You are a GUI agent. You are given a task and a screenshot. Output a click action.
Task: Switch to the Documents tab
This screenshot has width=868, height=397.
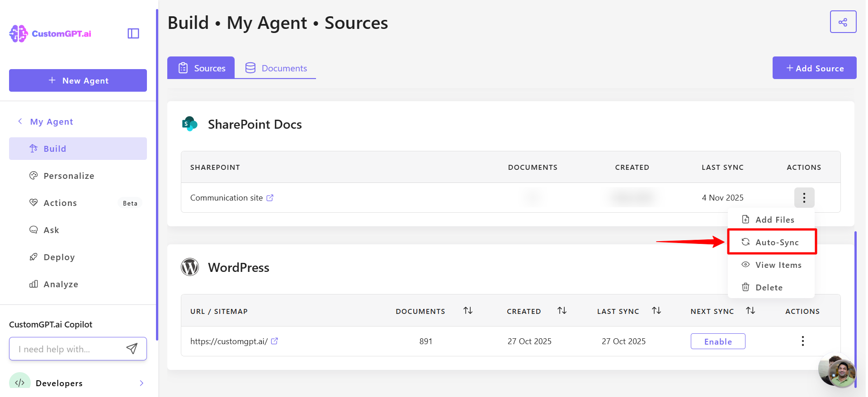[x=275, y=68]
